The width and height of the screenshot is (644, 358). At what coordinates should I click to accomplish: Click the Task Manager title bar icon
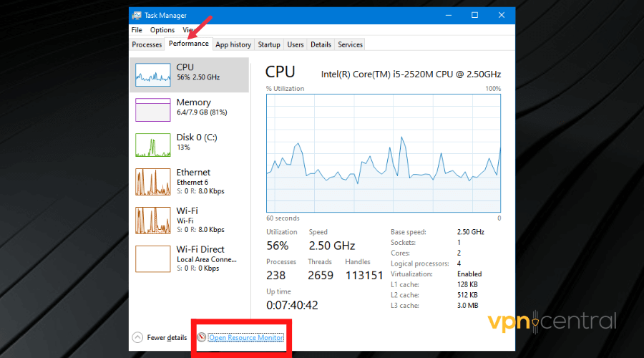coord(137,16)
